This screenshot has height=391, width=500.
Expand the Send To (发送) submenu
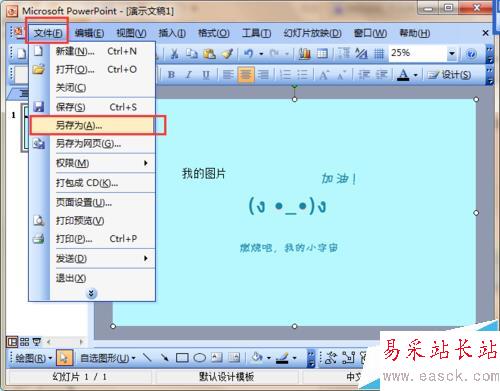coord(92,258)
